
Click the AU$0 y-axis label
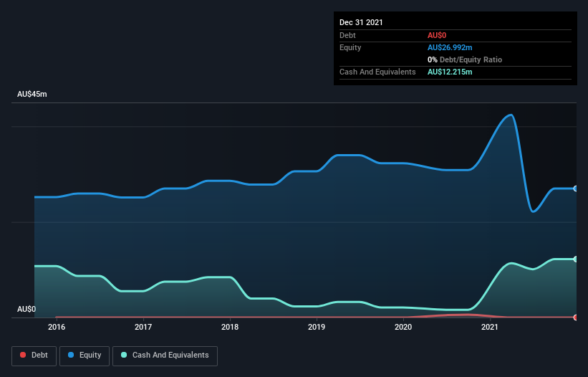pos(26,310)
